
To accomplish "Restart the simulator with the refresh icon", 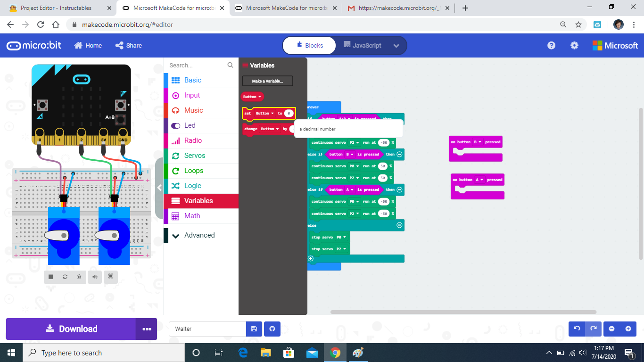I will pyautogui.click(x=65, y=277).
